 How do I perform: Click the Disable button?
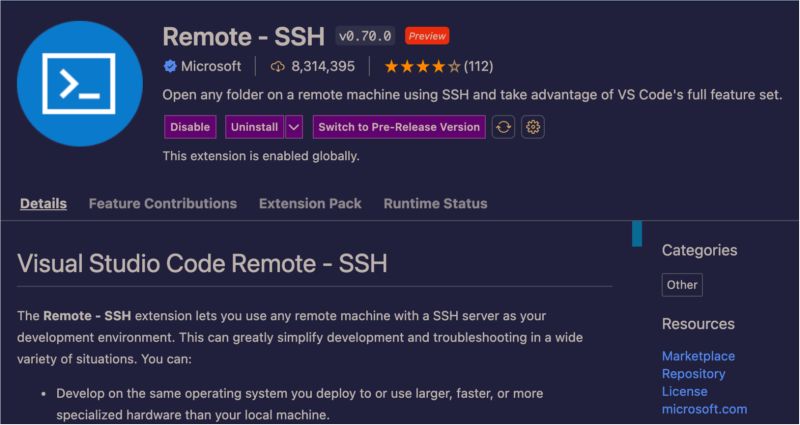[x=190, y=127]
